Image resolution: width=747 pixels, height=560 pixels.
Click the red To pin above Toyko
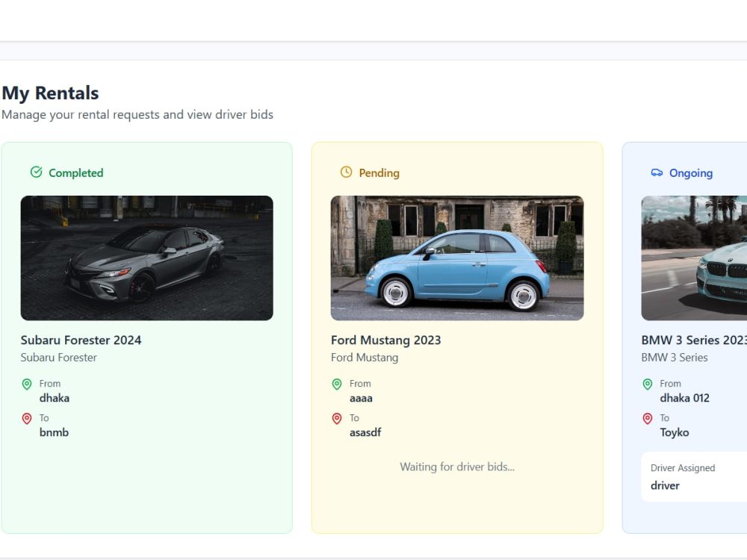click(648, 419)
